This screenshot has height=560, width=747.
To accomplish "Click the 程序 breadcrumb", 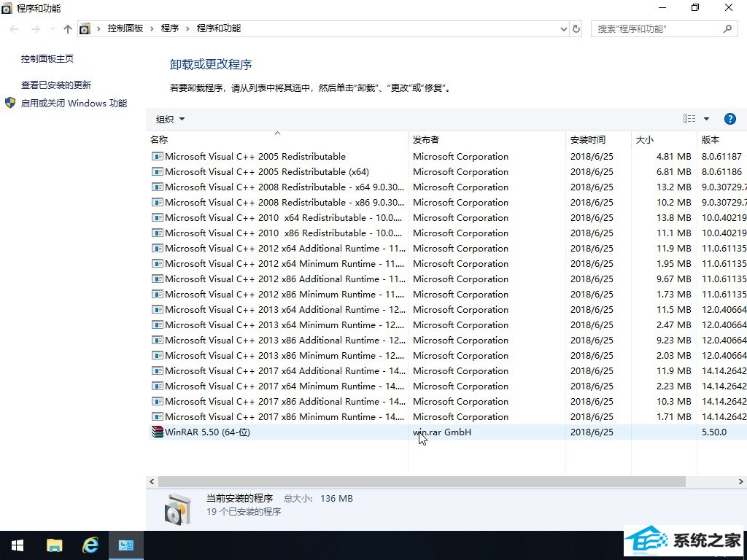I will click(x=169, y=28).
